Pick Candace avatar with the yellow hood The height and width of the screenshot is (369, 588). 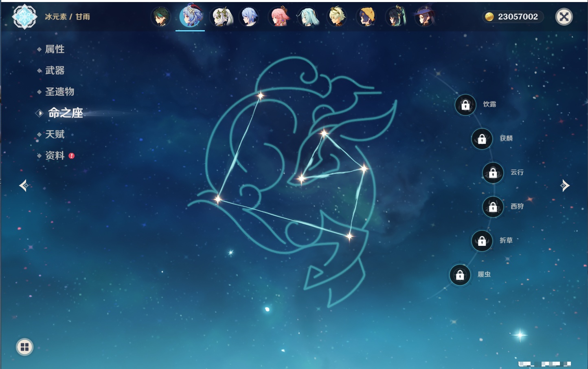[x=366, y=17]
